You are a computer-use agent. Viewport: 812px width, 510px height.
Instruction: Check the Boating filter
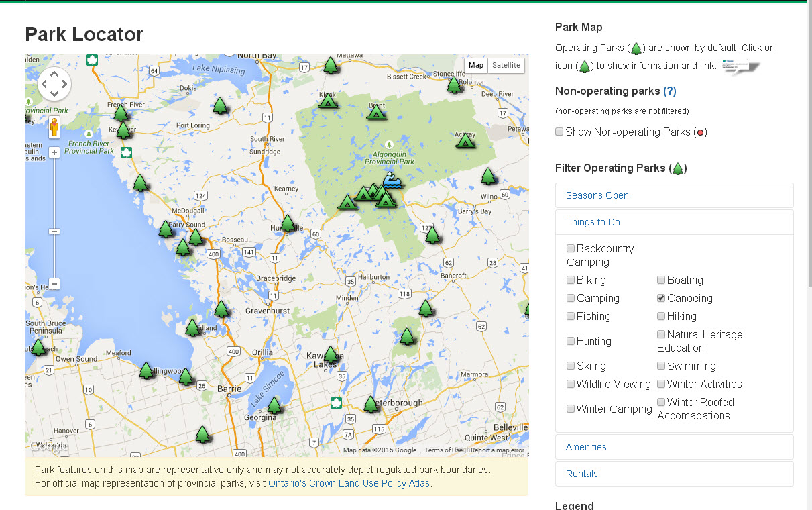661,280
